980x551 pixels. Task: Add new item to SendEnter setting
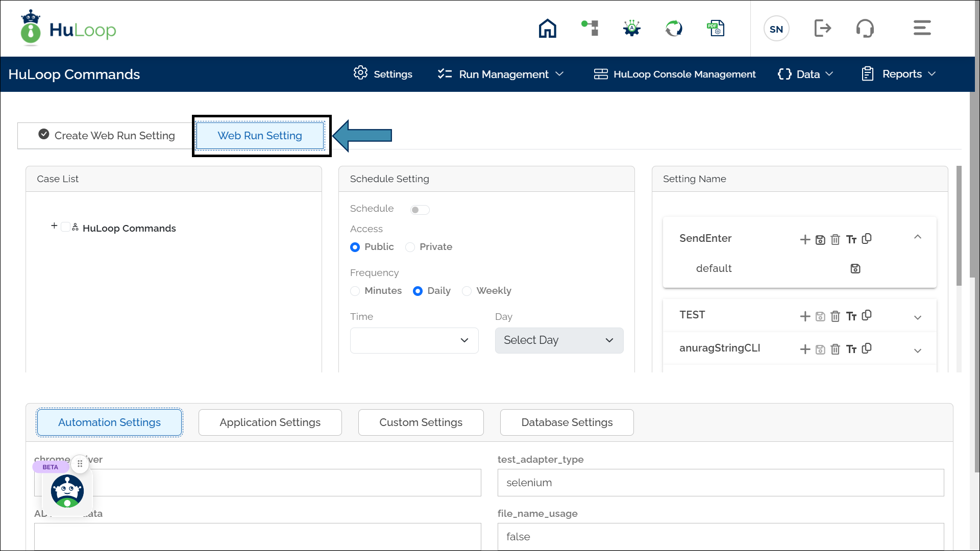[805, 240]
